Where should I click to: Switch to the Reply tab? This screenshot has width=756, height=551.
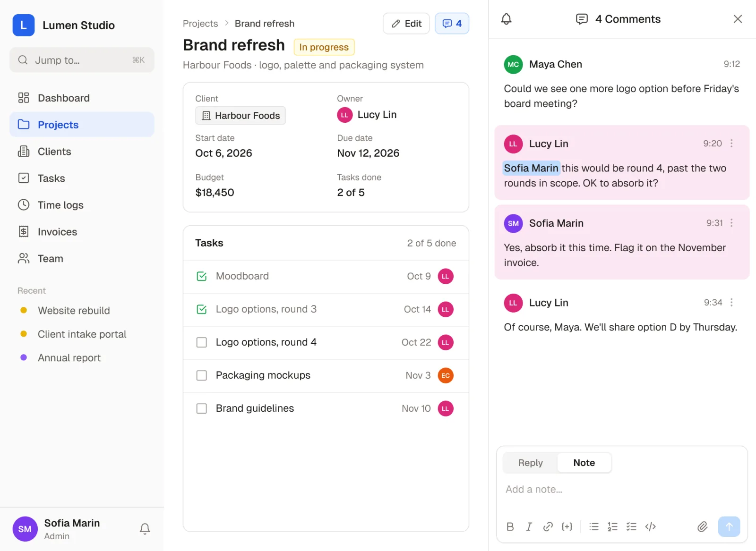(x=530, y=463)
